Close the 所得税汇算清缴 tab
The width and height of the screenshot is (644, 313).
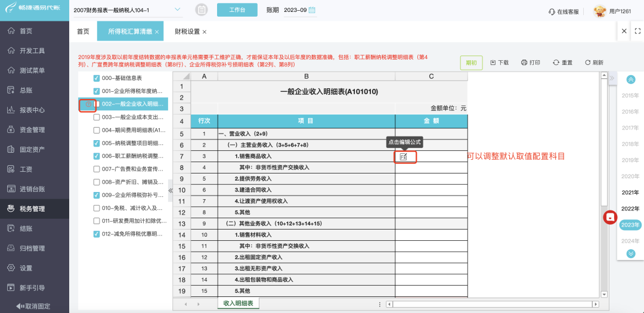click(x=157, y=32)
